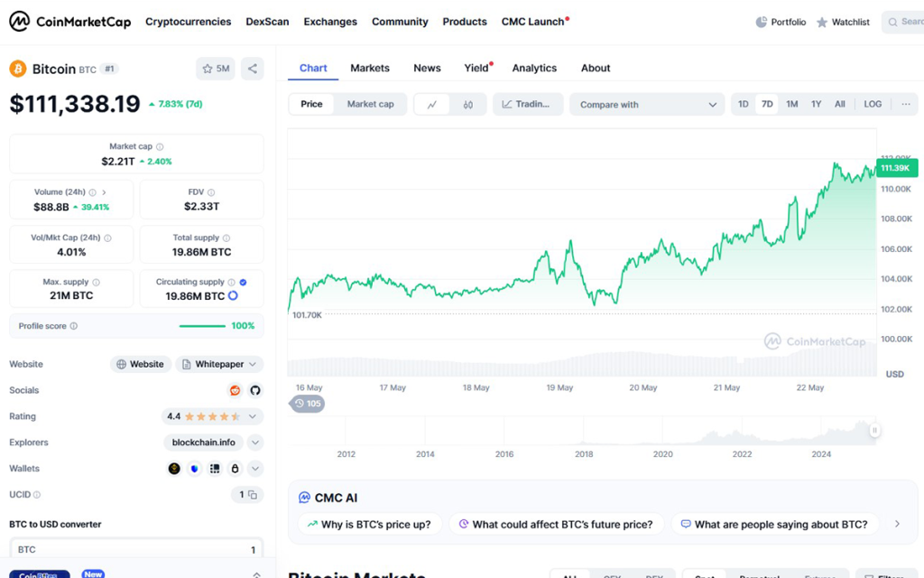This screenshot has height=578, width=924.
Task: Add Bitcoin to watchlist via 5M star
Action: (216, 69)
